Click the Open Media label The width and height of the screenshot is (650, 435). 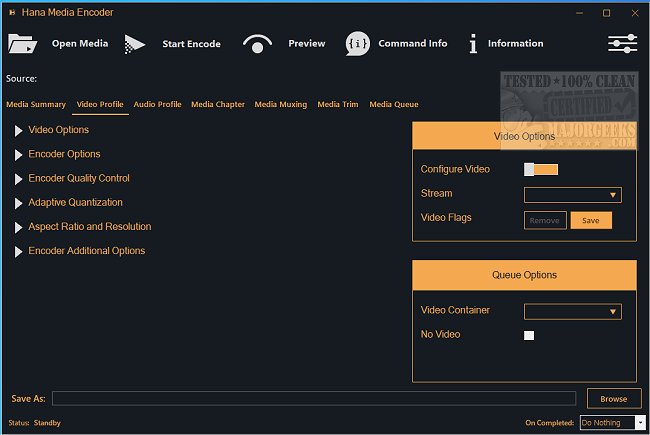tap(80, 44)
